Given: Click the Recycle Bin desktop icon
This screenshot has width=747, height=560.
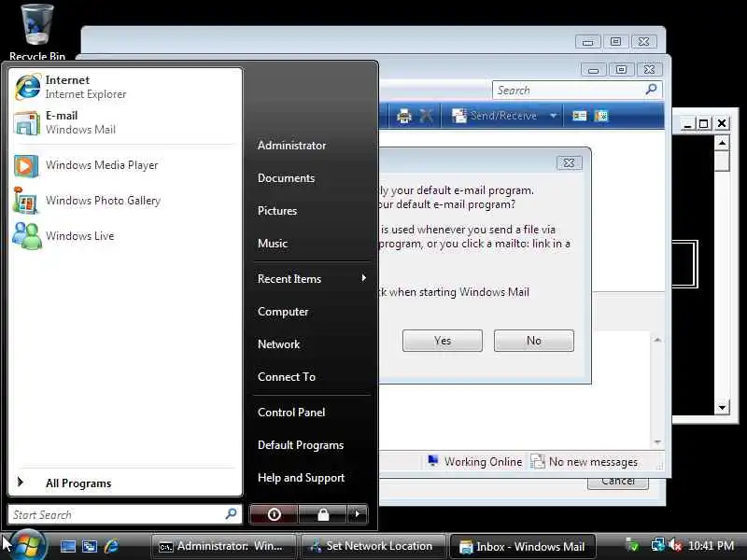Looking at the screenshot, I should (37, 32).
